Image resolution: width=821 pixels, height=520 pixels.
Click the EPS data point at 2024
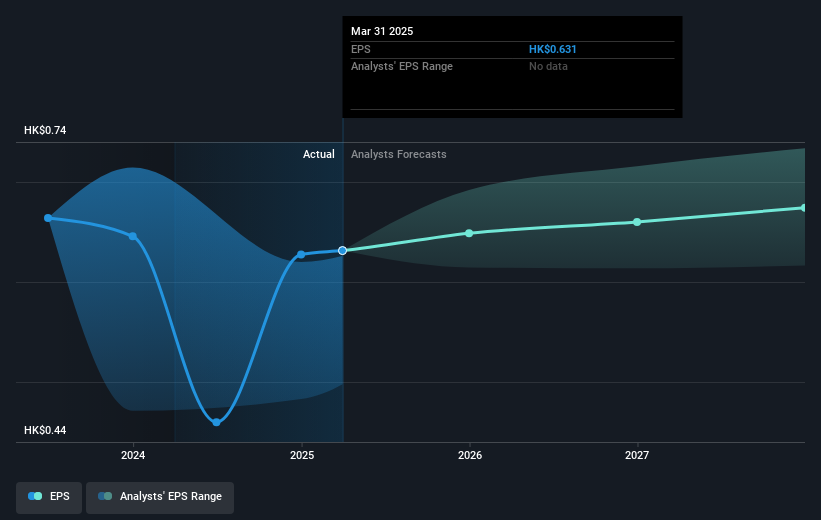pos(133,236)
